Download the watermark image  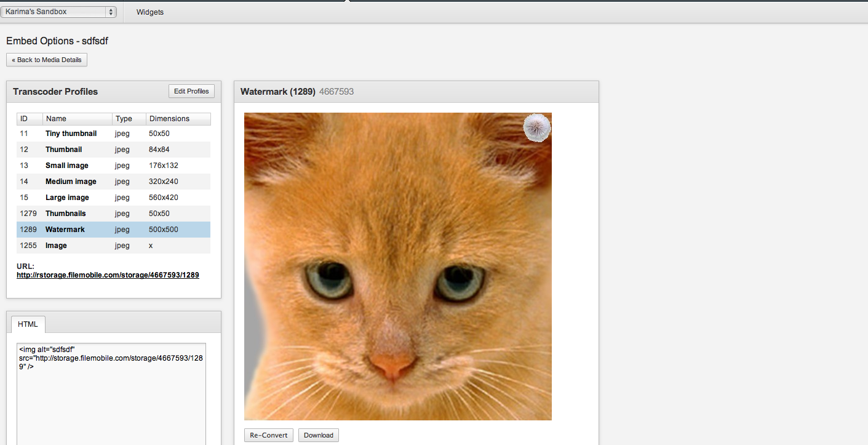click(319, 435)
